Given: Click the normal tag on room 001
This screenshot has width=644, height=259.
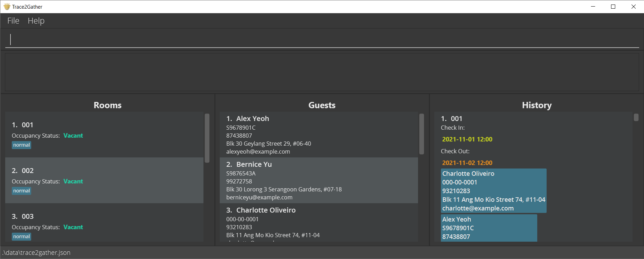Looking at the screenshot, I should point(21,145).
